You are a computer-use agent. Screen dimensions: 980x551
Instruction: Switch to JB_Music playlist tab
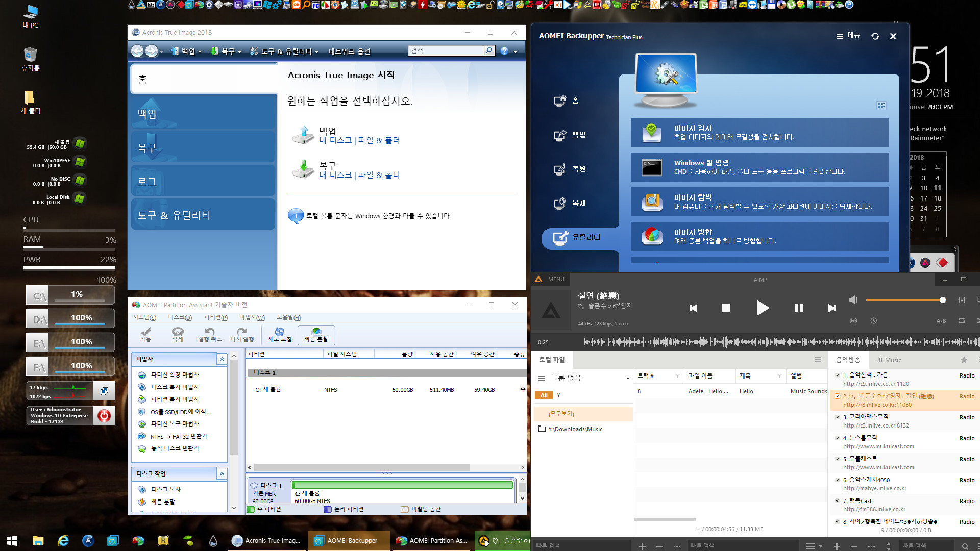click(x=889, y=360)
